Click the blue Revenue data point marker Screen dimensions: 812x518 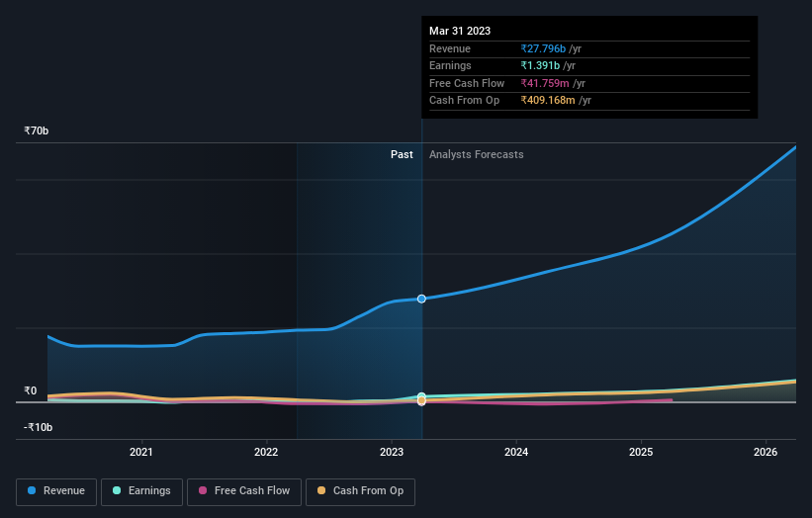coord(421,299)
